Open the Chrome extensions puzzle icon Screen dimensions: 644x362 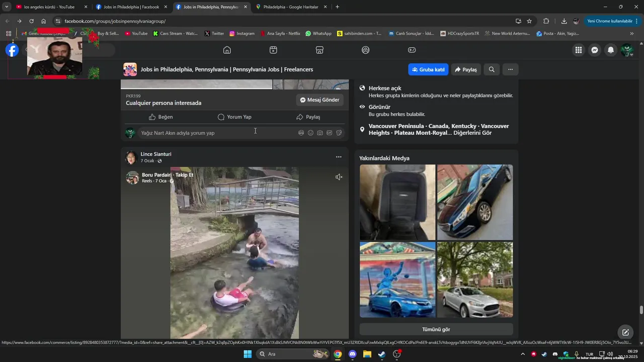(x=546, y=21)
